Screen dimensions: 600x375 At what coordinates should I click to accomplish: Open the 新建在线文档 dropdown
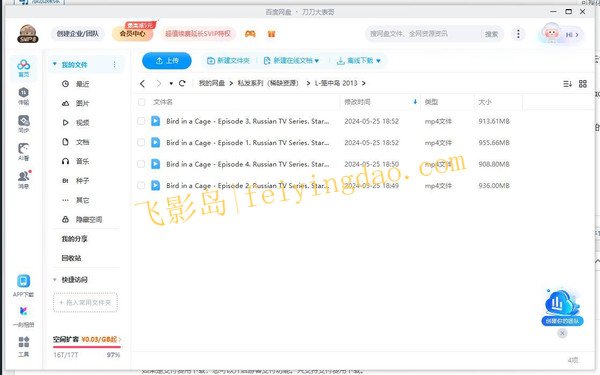click(291, 60)
